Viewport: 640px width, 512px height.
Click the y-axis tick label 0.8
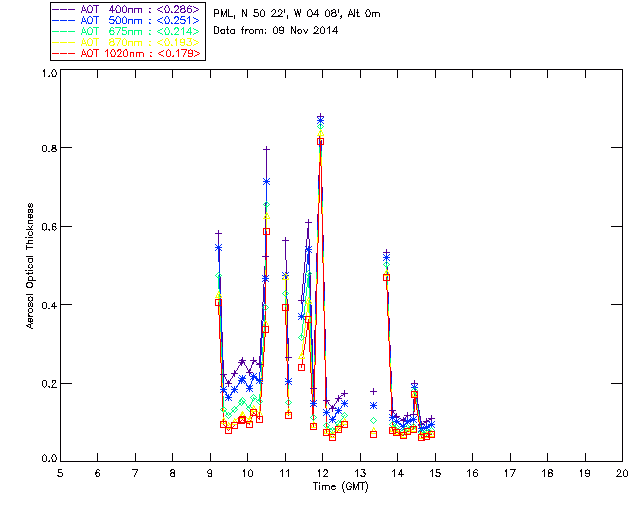coord(49,148)
